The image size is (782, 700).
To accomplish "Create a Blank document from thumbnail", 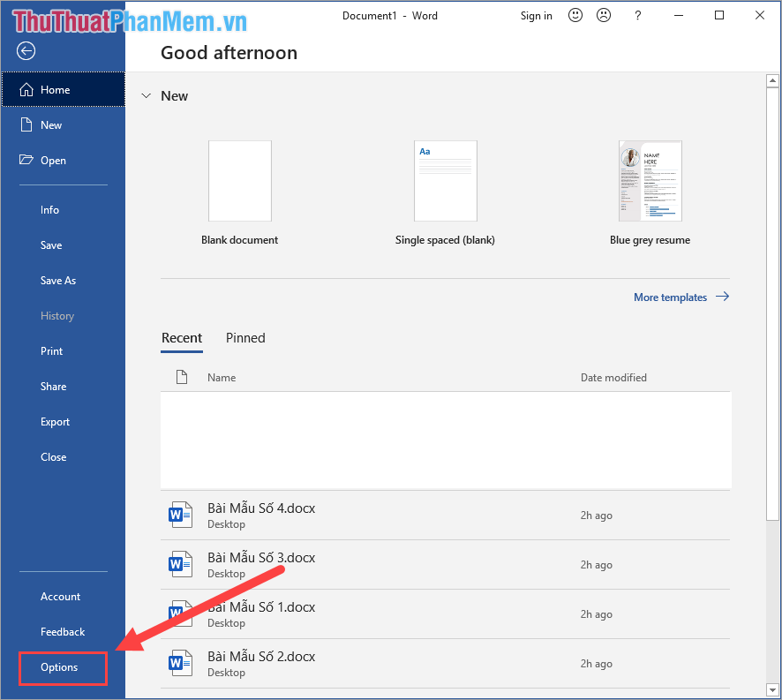I will (x=240, y=181).
